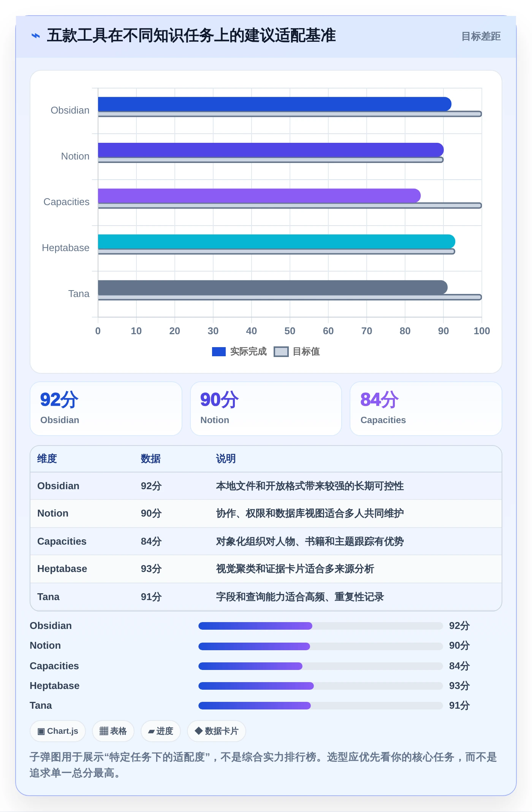The image size is (532, 812).
Task: Click the 91分 table cell
Action: pos(151,597)
